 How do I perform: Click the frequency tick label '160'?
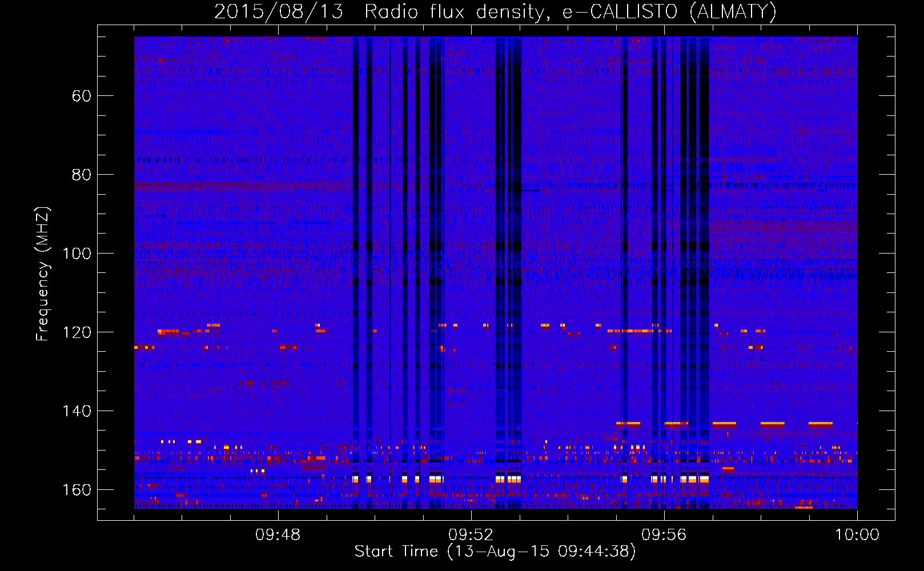pyautogui.click(x=77, y=490)
